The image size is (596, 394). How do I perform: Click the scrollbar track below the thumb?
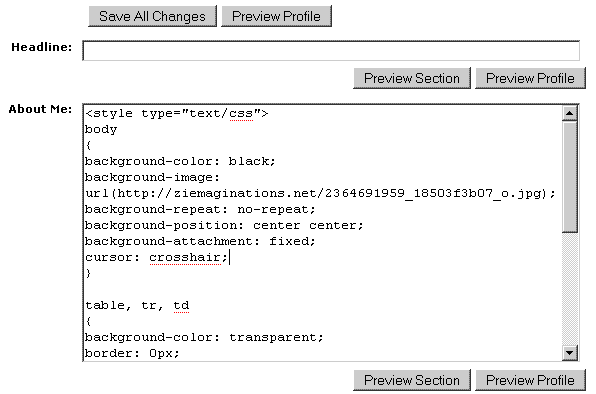pyautogui.click(x=569, y=289)
